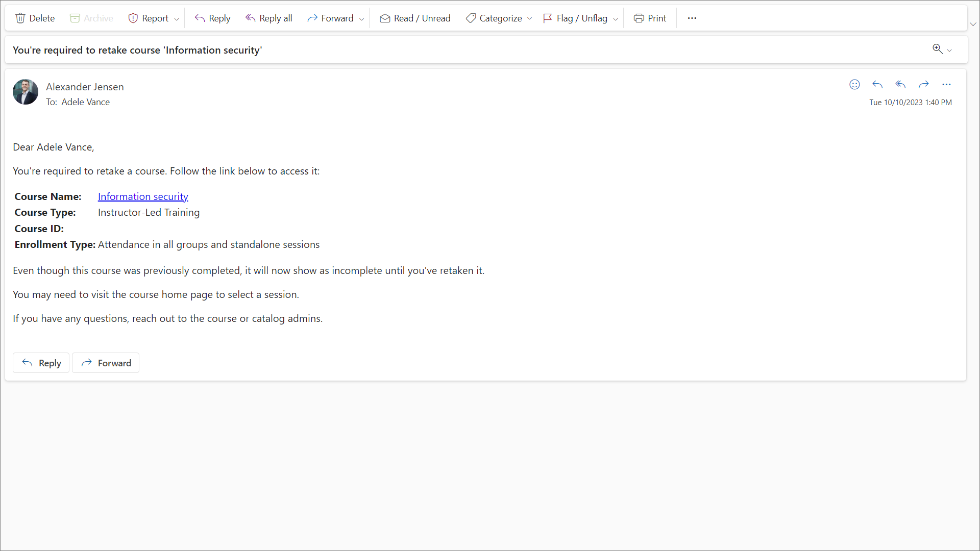The width and height of the screenshot is (980, 551).
Task: Click reply arrow icon in message header
Action: 877,85
